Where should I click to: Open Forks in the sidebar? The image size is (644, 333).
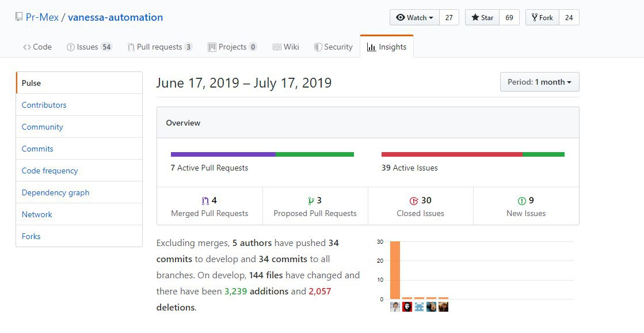79,236
